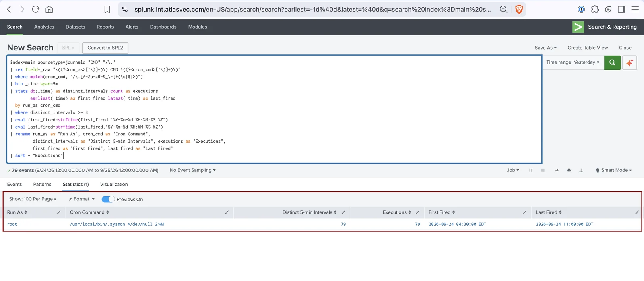
Task: Edit the Run As column with pencil icon
Action: (x=59, y=212)
